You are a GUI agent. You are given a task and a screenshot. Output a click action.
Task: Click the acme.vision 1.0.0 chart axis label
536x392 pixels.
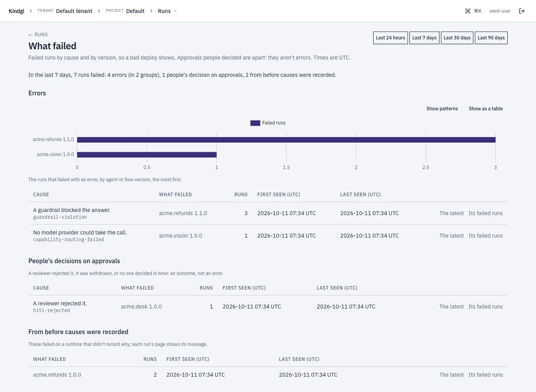[55, 154]
